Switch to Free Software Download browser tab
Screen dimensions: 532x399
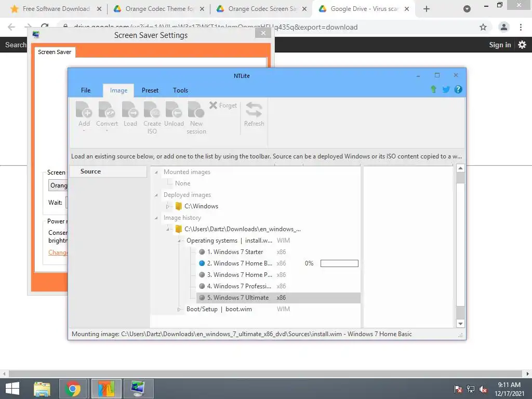[x=56, y=9]
